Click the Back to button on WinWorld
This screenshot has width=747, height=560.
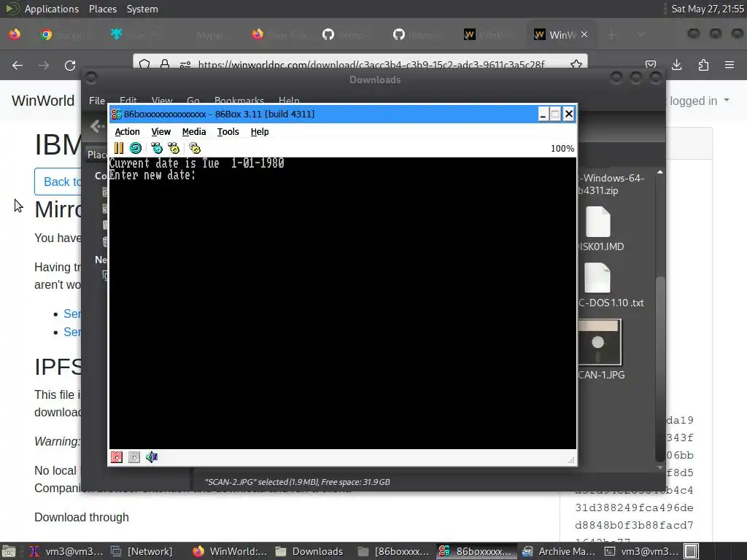[x=58, y=182]
